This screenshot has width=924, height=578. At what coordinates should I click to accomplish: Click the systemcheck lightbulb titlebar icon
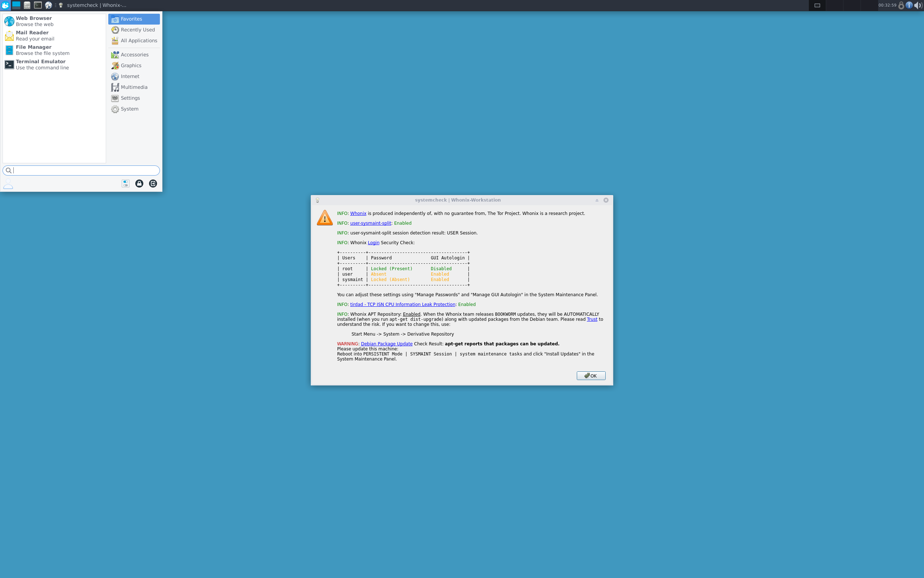[x=317, y=200]
